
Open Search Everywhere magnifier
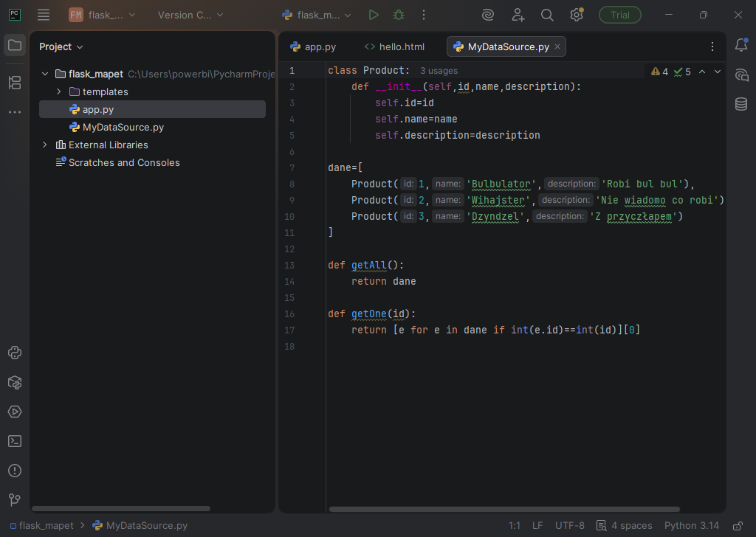[547, 15]
